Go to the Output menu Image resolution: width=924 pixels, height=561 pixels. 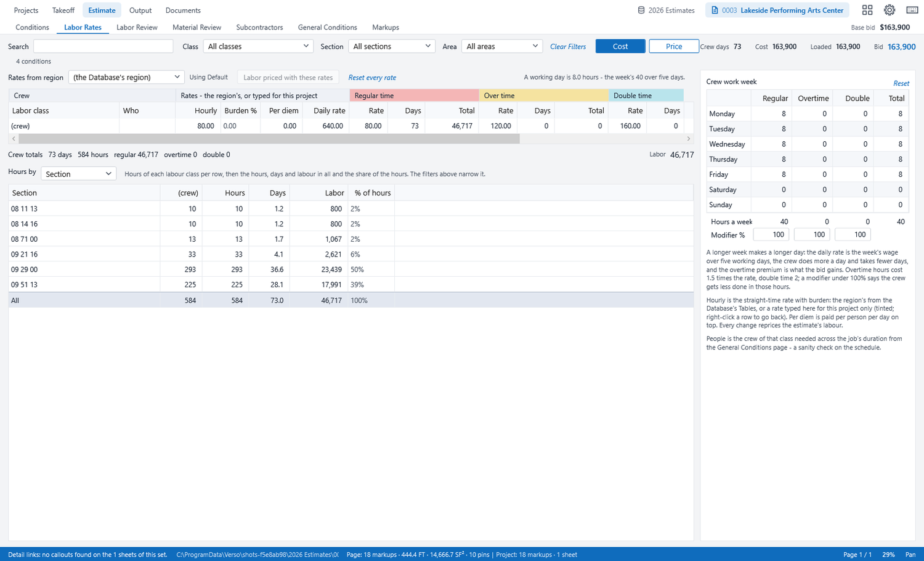pos(140,10)
